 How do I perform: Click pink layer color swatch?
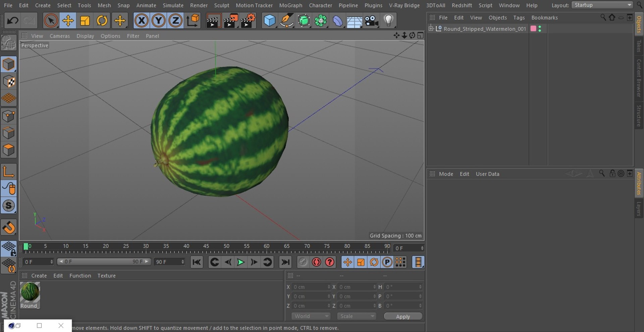[533, 28]
